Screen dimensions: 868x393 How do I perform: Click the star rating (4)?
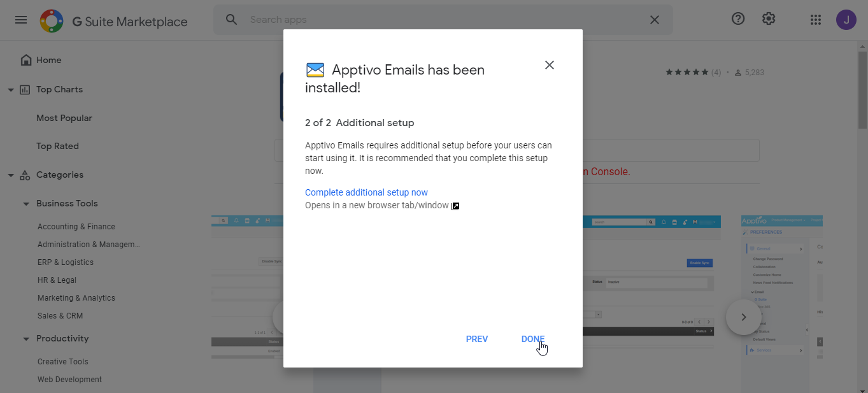pos(693,73)
